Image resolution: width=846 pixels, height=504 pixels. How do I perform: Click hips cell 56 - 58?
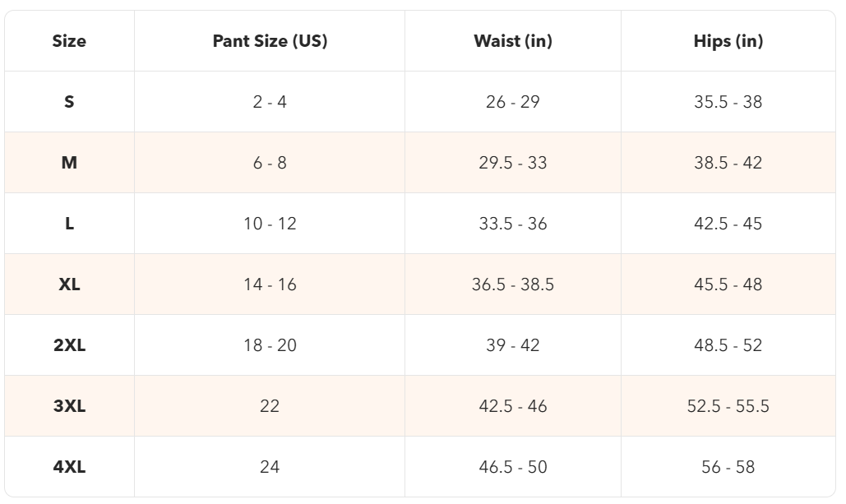point(728,467)
